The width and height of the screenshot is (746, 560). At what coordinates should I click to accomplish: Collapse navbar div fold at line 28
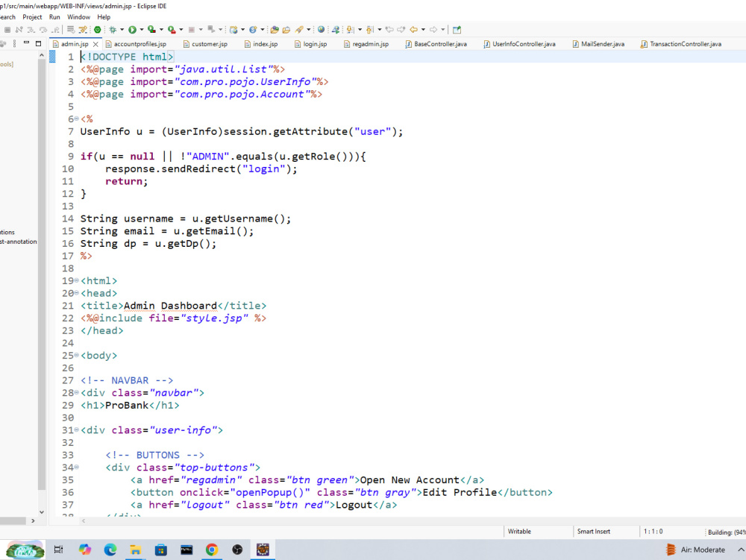coord(77,393)
